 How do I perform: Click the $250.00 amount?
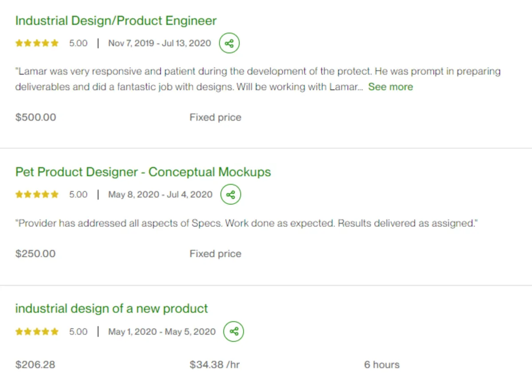coord(35,254)
